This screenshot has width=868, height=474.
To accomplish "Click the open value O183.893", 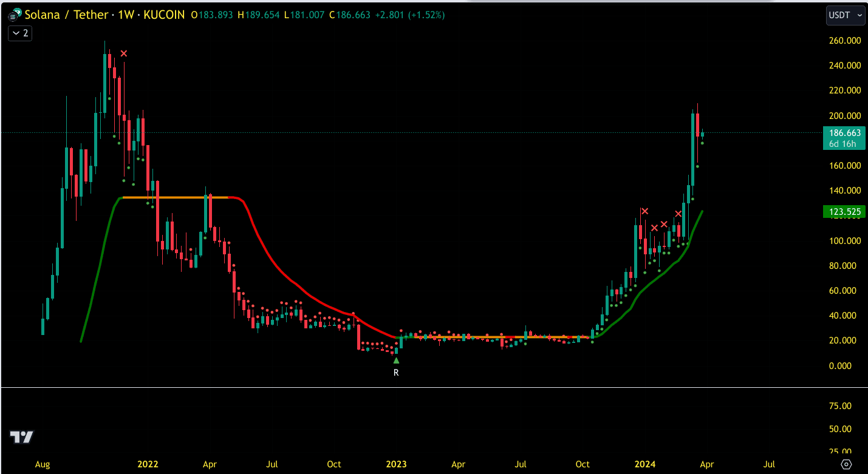I will click(x=213, y=15).
